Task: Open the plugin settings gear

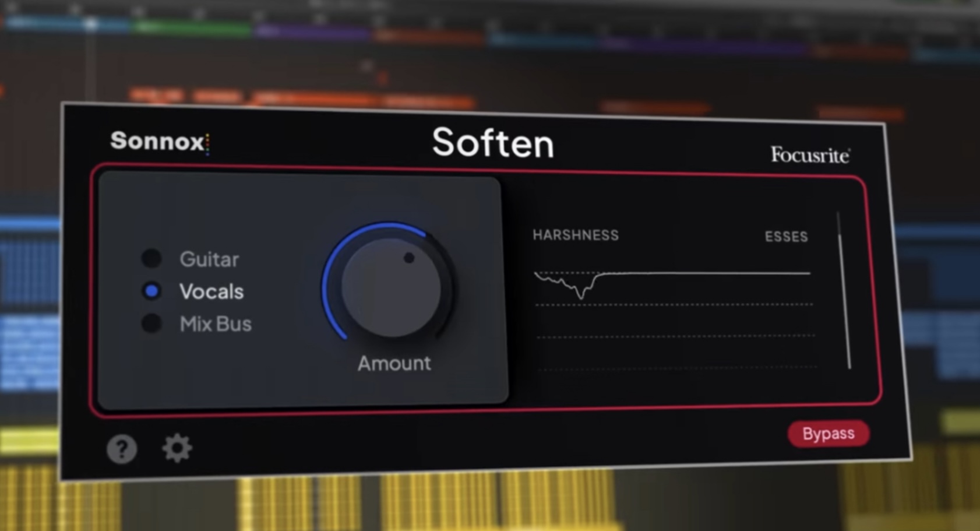Action: (177, 448)
